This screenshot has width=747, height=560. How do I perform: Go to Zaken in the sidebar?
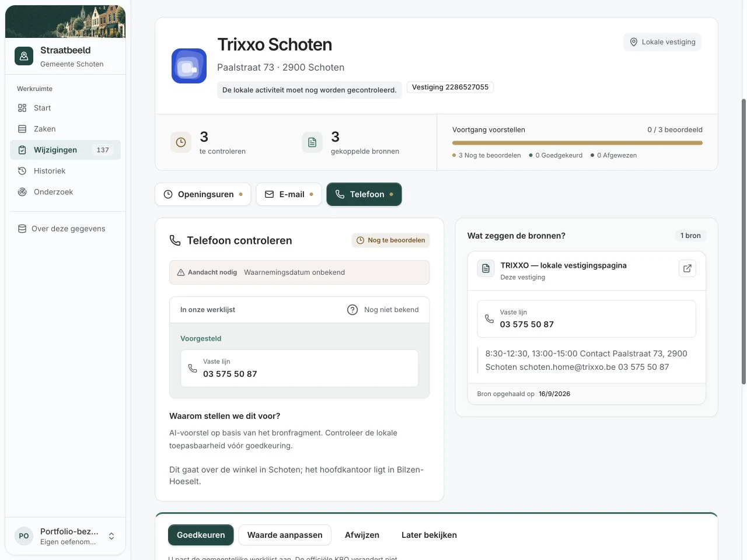65,129
